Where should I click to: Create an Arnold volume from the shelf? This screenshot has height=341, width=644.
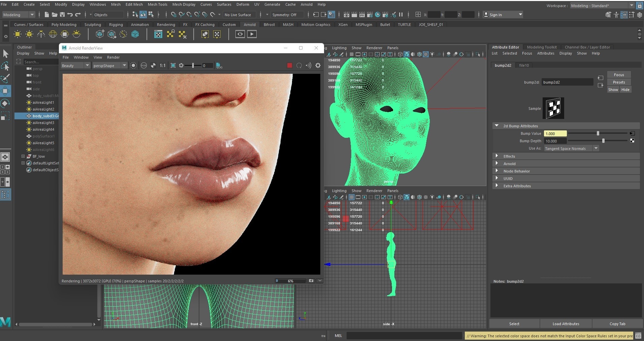click(135, 34)
